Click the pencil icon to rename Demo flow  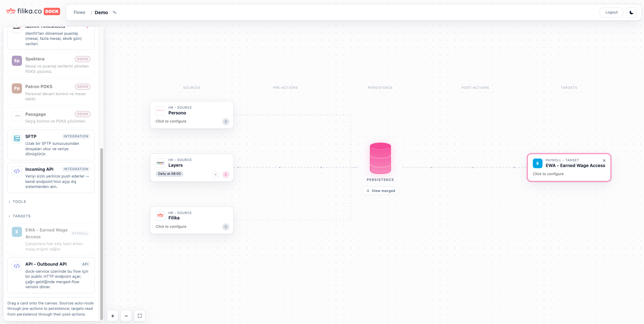[115, 12]
